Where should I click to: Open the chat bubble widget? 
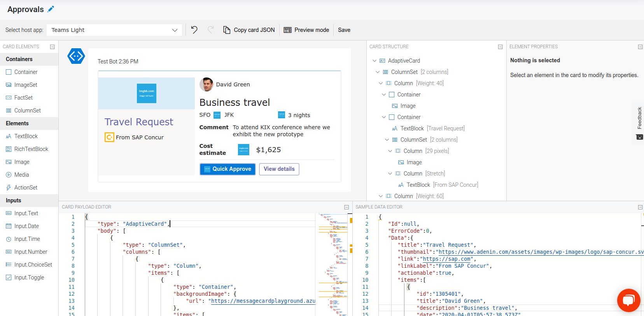coord(628,300)
